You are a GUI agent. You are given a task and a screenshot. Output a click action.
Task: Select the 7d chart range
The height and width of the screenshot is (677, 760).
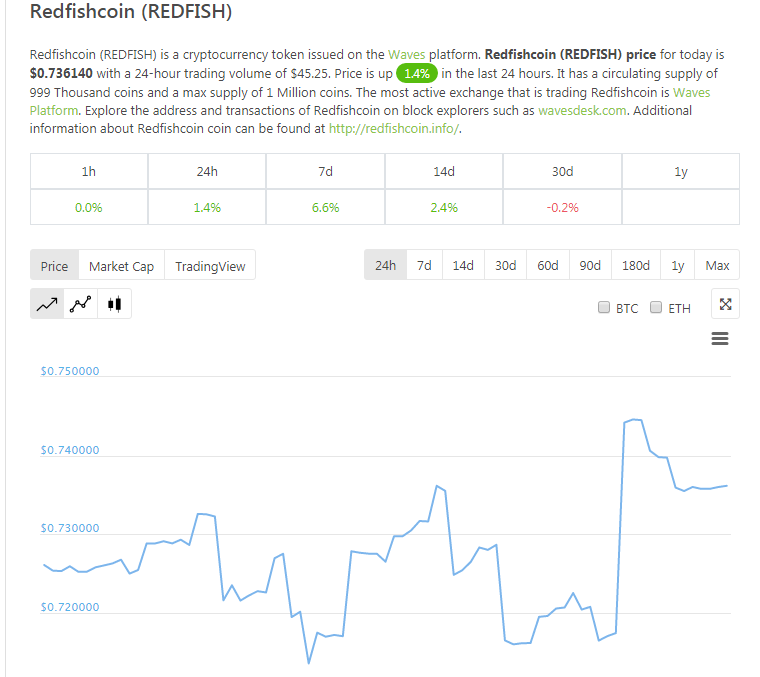424,265
